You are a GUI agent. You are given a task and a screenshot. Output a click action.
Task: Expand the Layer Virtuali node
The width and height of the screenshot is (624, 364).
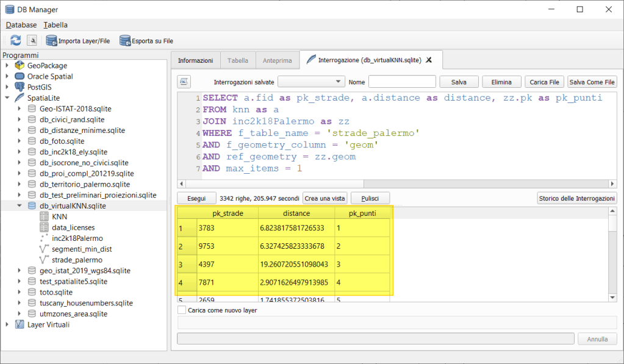[7, 324]
